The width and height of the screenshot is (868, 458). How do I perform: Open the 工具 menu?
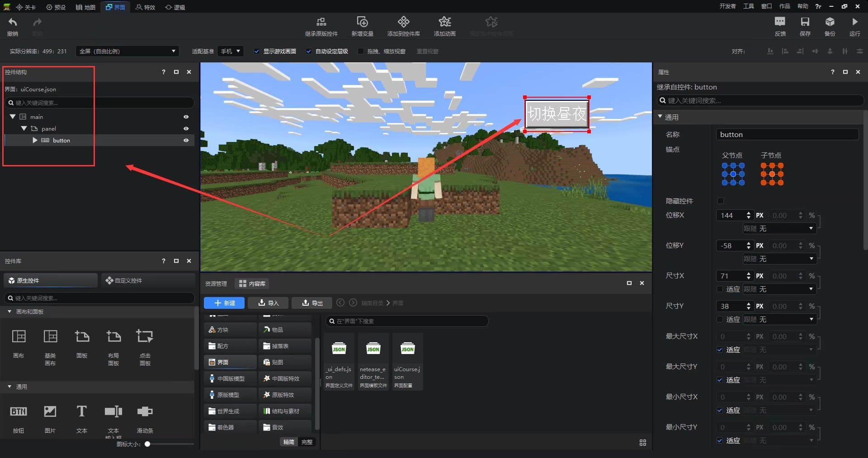click(749, 6)
